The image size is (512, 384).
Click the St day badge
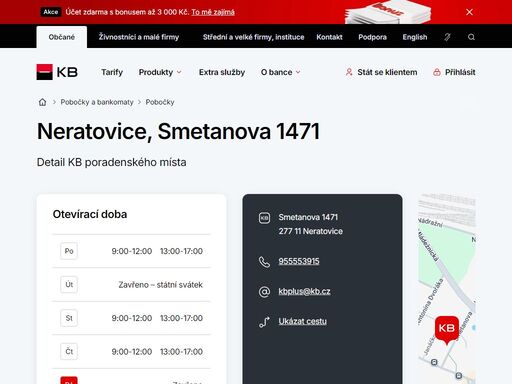point(69,318)
